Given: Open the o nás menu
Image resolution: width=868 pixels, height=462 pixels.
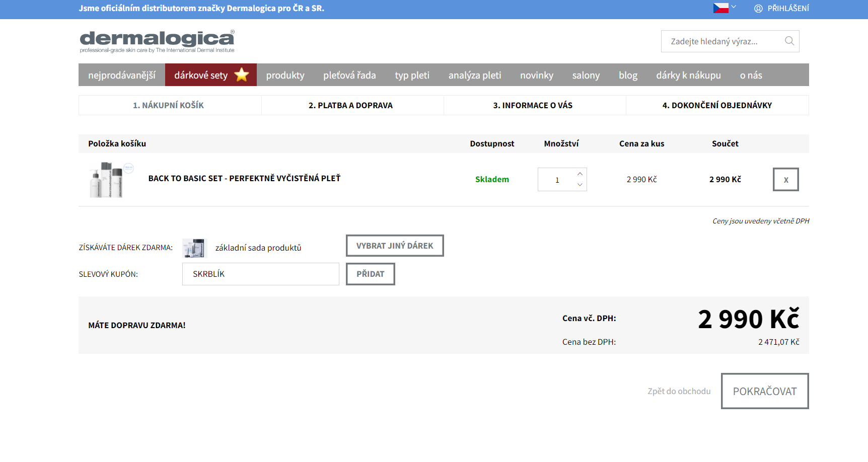Looking at the screenshot, I should click(x=751, y=75).
